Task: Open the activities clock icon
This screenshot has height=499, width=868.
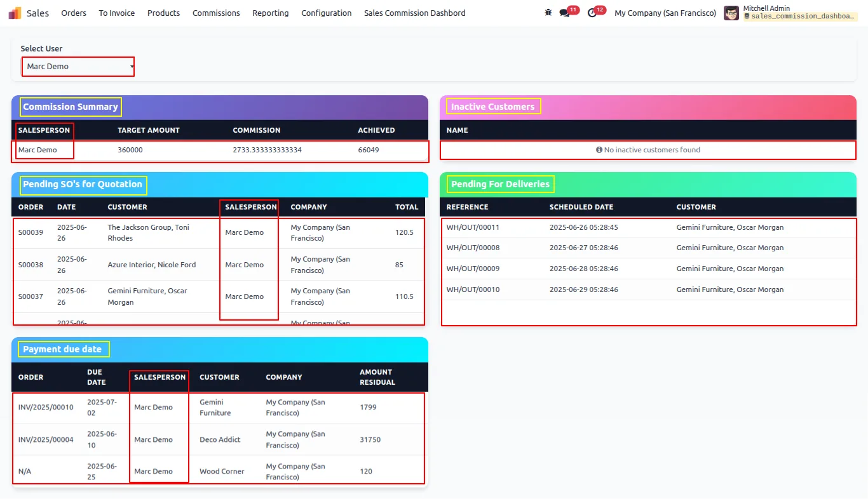Action: (592, 13)
